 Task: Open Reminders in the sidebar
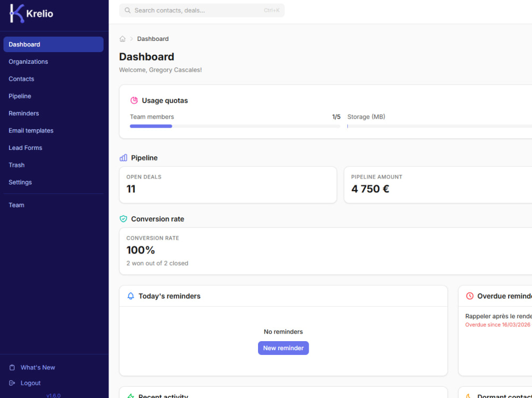tap(53, 113)
